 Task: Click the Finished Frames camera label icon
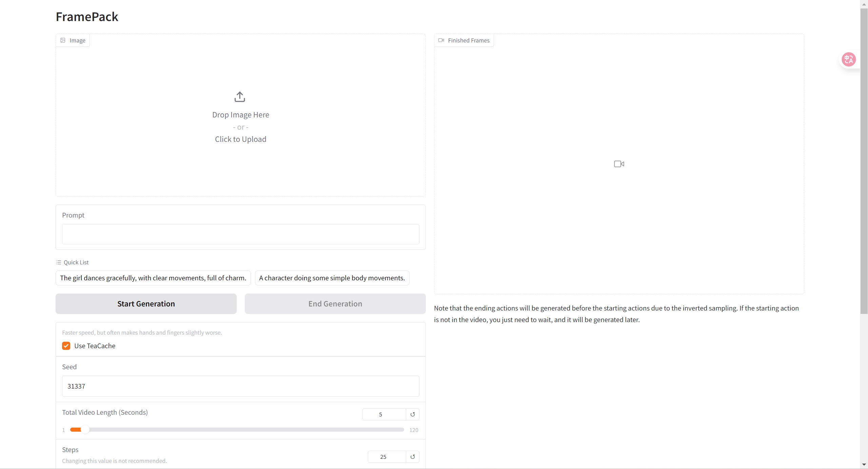[441, 40]
